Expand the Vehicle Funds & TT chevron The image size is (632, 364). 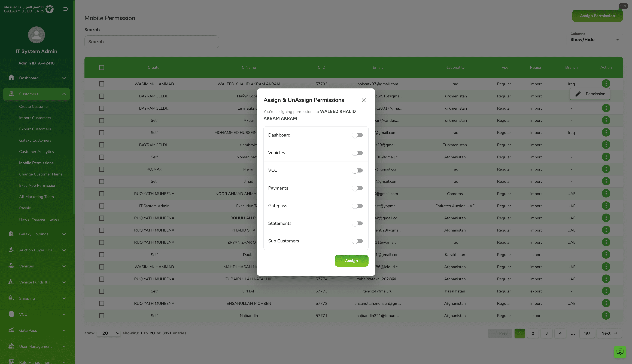click(x=64, y=282)
